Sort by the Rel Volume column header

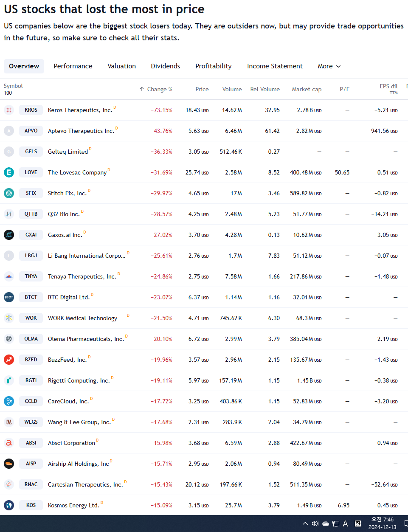[265, 89]
